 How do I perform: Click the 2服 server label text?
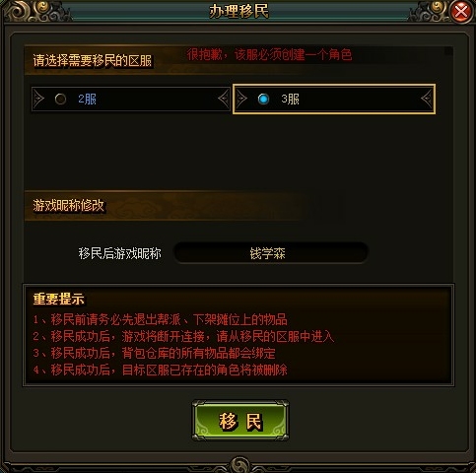[x=87, y=99]
